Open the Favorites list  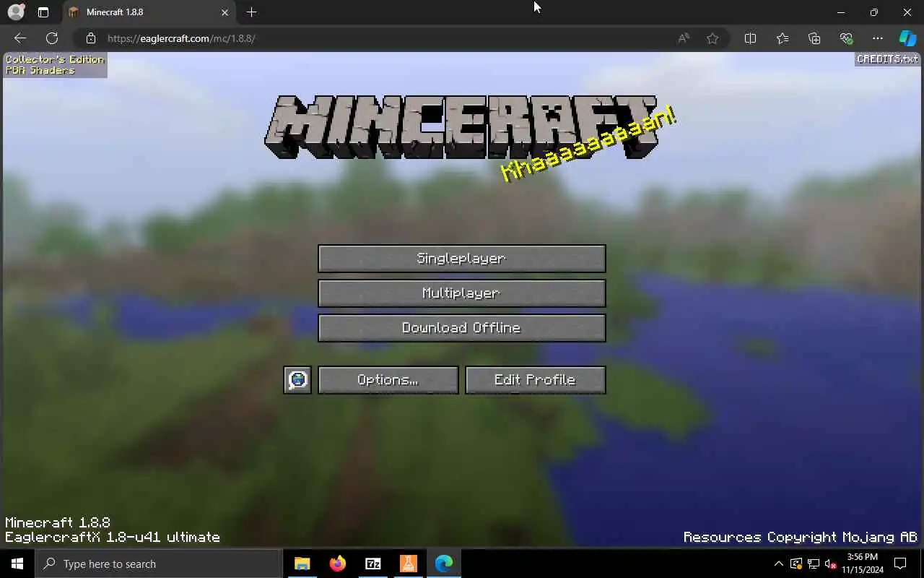783,38
